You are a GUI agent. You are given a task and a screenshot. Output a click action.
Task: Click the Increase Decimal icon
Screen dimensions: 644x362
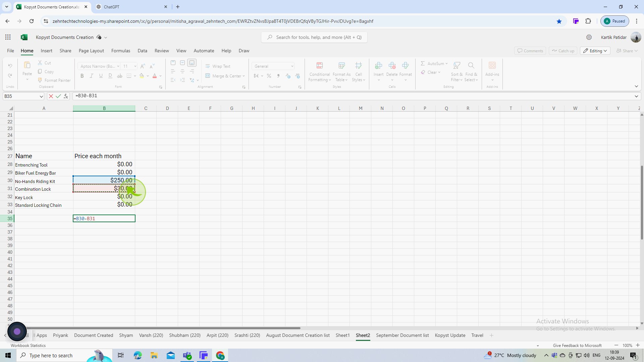click(288, 76)
